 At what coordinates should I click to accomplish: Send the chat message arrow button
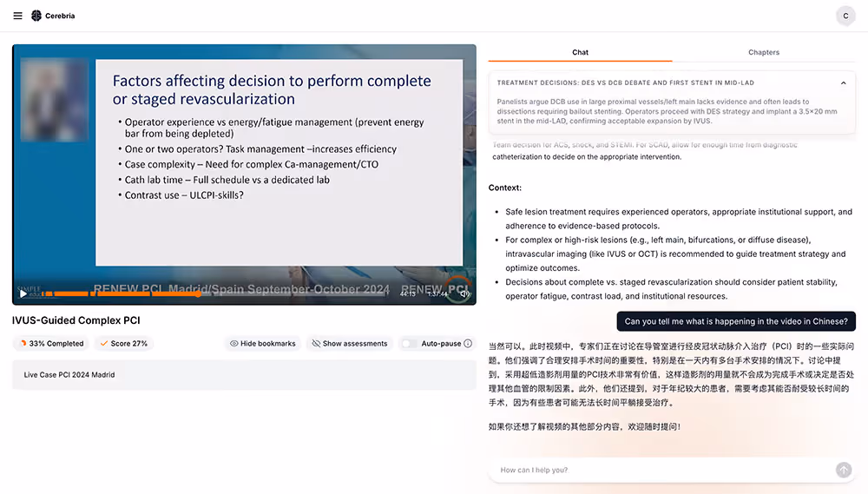pos(844,471)
